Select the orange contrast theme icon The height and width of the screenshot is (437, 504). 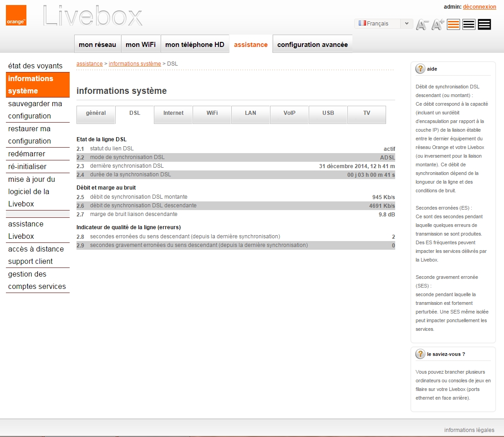(453, 25)
